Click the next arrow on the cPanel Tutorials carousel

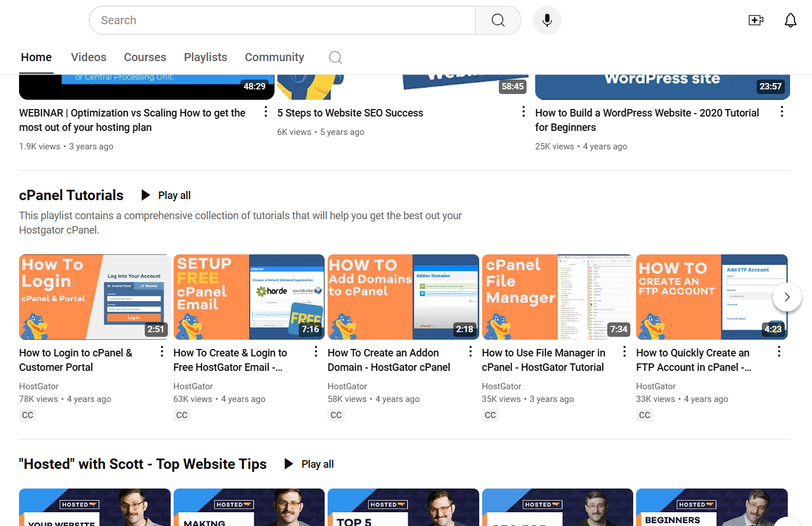coord(787,296)
